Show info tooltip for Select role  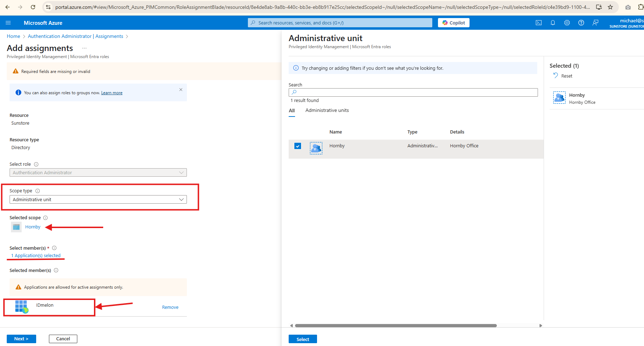(x=36, y=164)
